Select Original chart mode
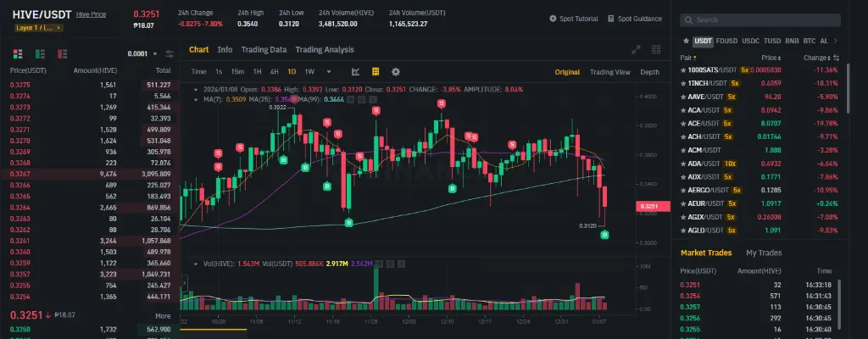868x339 pixels. point(567,72)
